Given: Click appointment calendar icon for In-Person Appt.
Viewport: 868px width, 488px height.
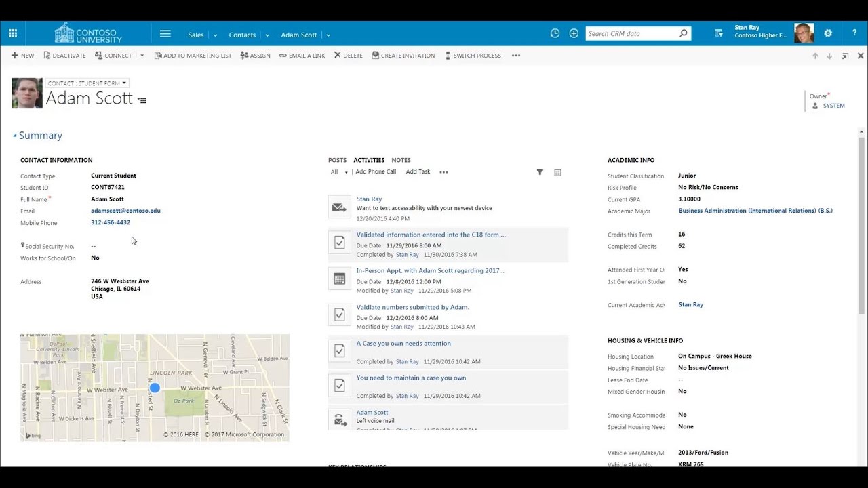Looking at the screenshot, I should click(x=340, y=279).
